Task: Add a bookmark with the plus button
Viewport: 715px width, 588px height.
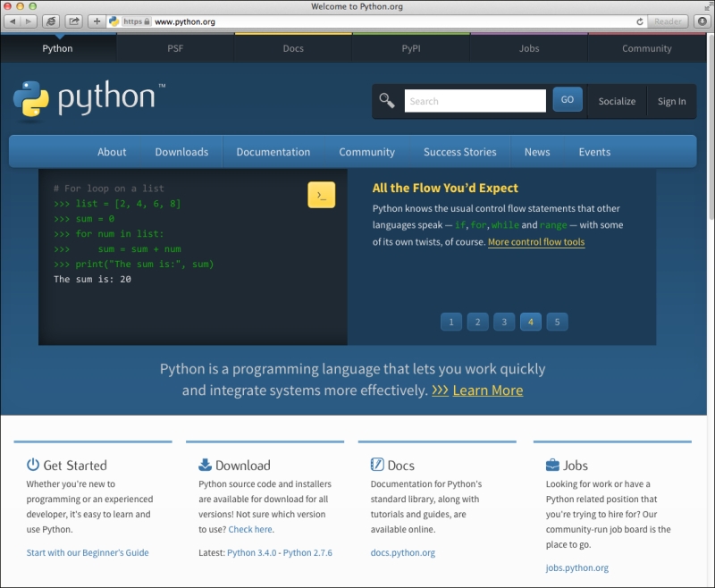Action: 97,21
